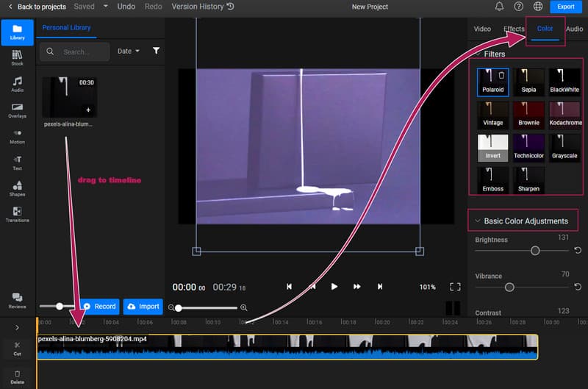Open the Date sort dropdown

(129, 51)
